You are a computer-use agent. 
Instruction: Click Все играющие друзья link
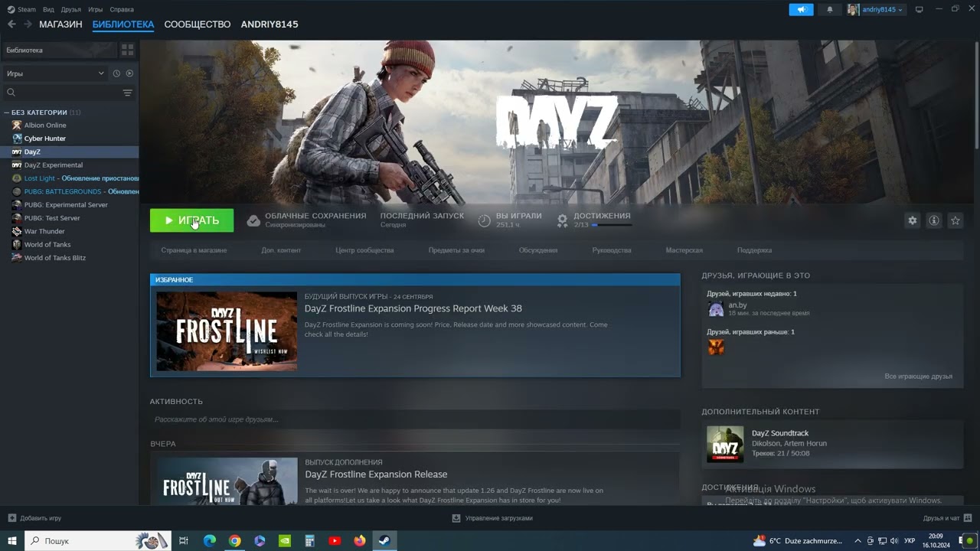tap(918, 377)
